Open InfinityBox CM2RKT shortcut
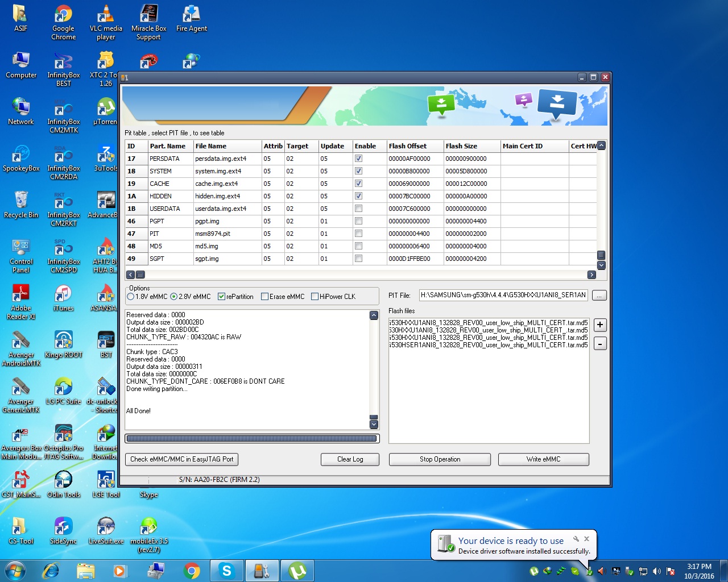Image resolution: width=728 pixels, height=582 pixels. coord(63,209)
